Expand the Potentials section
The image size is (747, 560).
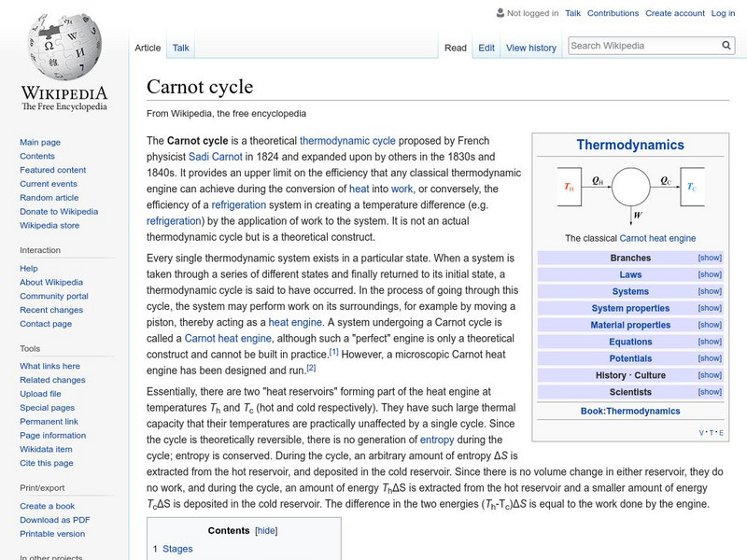tap(710, 358)
